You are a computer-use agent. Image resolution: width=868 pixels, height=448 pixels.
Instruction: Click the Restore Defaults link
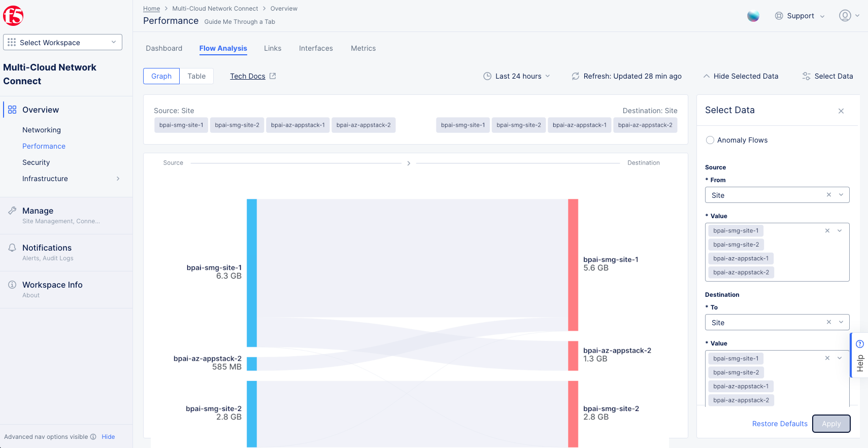(x=780, y=424)
